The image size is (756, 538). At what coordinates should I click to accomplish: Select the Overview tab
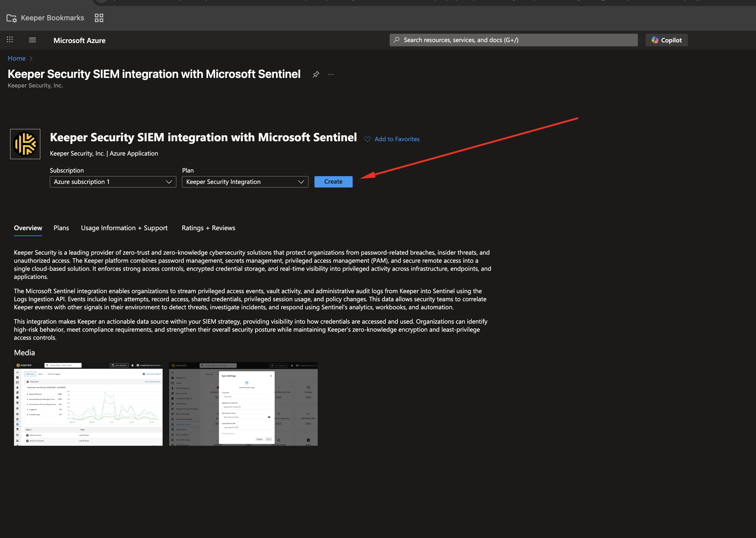coord(28,228)
